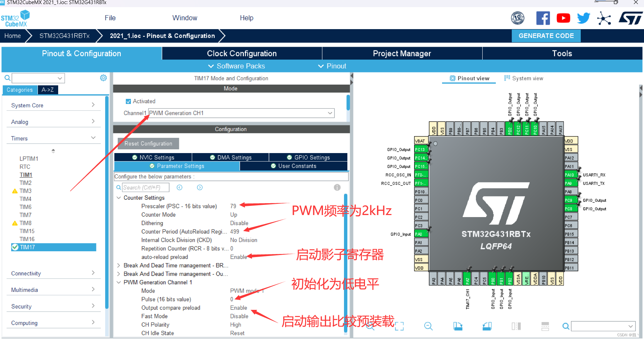Click the Reset Configuration button
The image size is (644, 340).
click(x=148, y=144)
